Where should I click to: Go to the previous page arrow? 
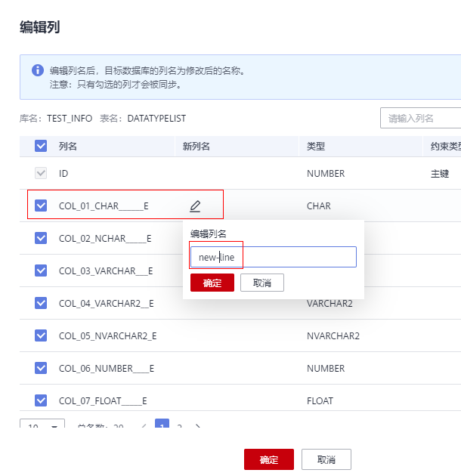(144, 427)
